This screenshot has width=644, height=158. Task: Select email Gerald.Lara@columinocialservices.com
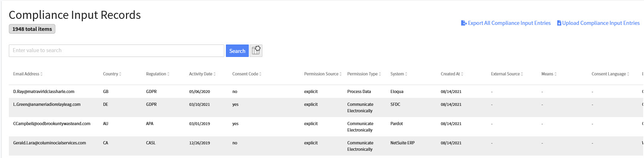[x=49, y=143]
